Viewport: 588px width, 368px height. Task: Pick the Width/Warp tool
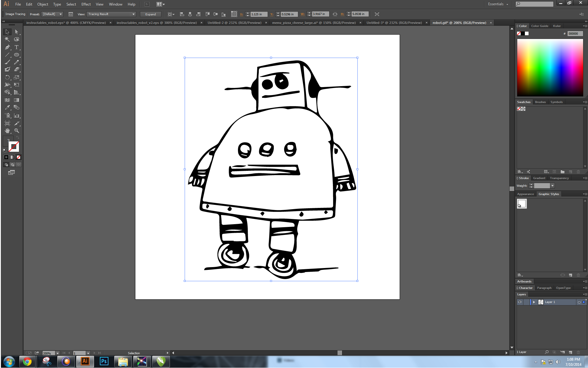click(x=7, y=85)
